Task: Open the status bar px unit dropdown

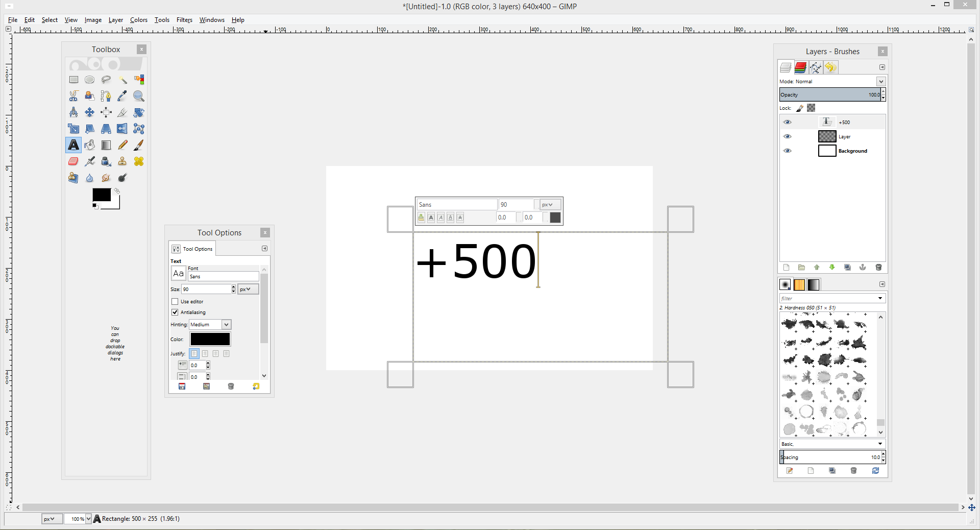Action: coord(52,519)
